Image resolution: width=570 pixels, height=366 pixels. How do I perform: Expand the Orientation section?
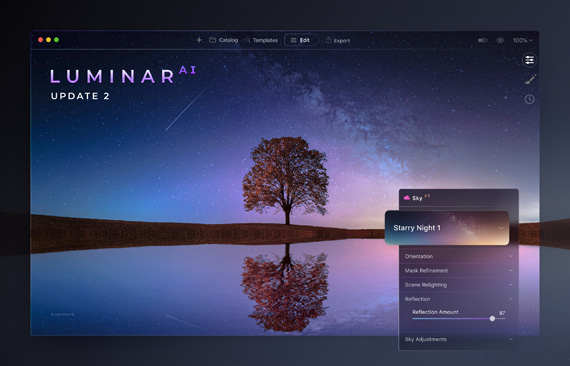click(x=458, y=256)
